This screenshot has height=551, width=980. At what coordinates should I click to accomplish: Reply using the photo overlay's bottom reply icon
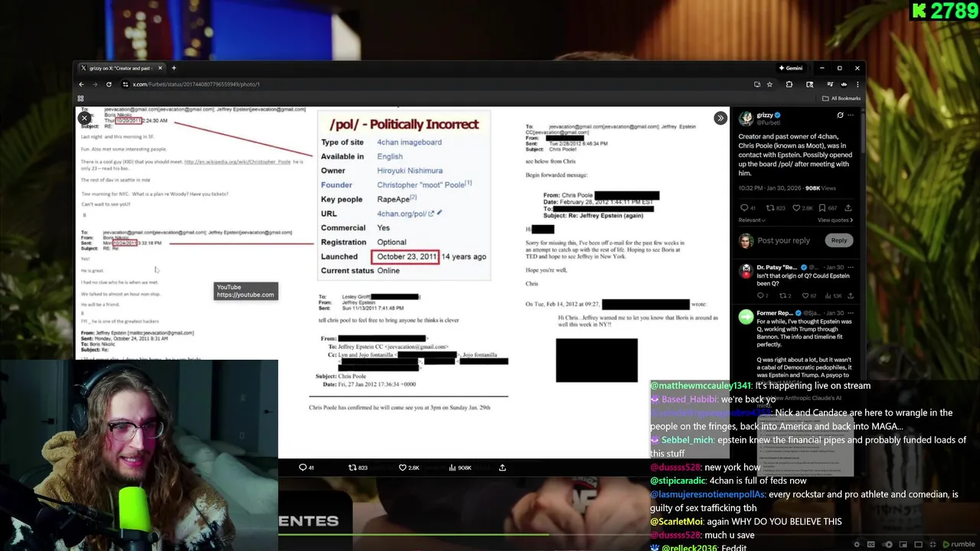click(306, 468)
